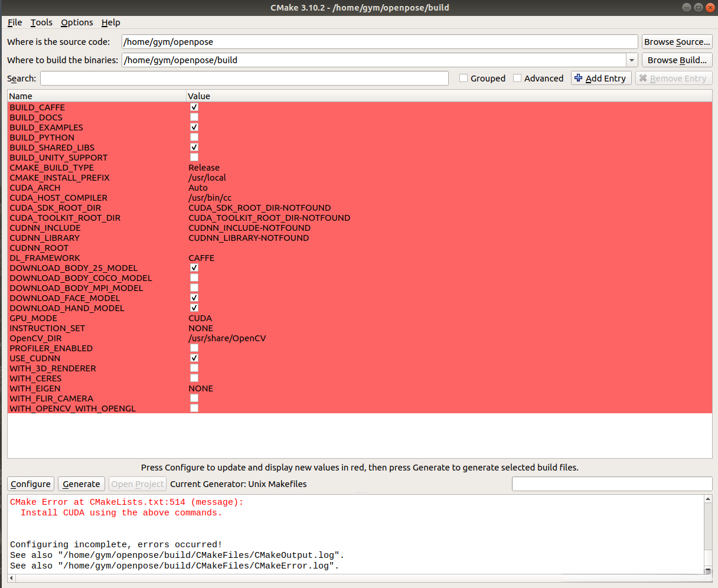Uncheck BUILD_SHARED_LIBS checkbox
Viewport: 718px width, 588px height.
[x=194, y=148]
